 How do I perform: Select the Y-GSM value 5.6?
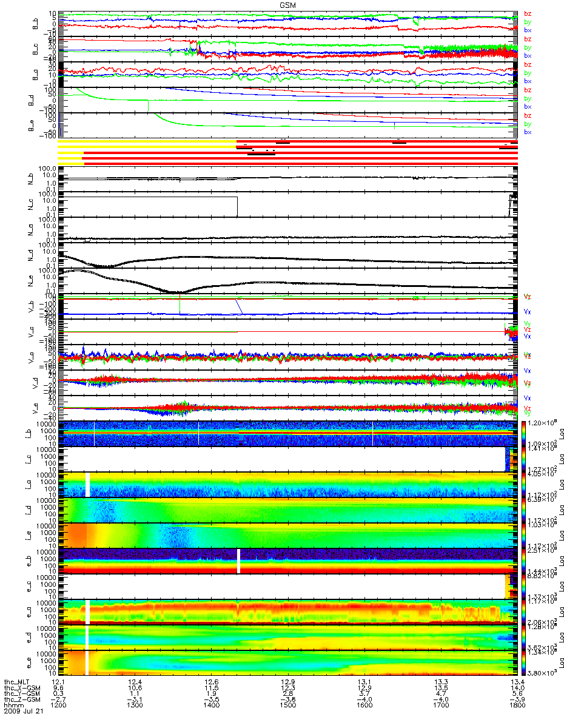point(516,695)
